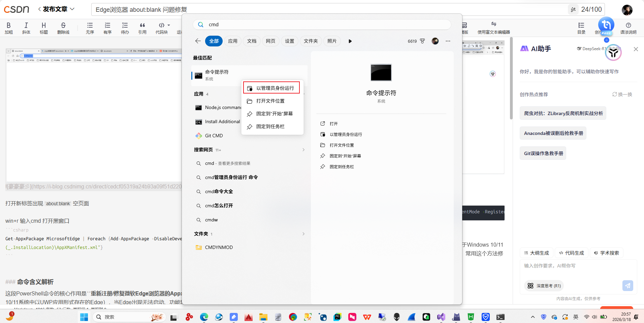Viewport: 644px width, 323px height.
Task: Insert an ordered list (有序)
Action: (107, 28)
